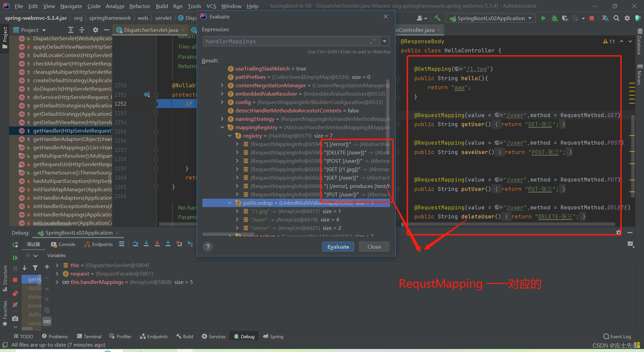Screen dimensions: 644x352
Task: Step over in the debugger toolbar
Action: point(135,244)
